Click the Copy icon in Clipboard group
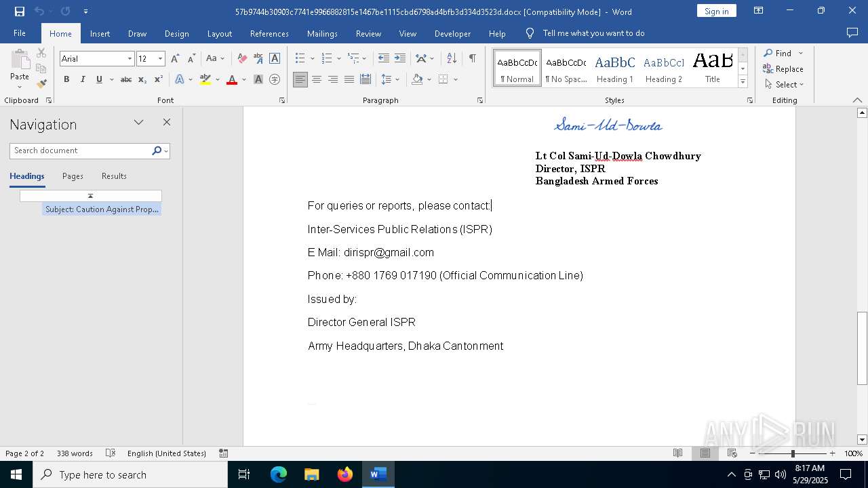Image resolution: width=868 pixels, height=488 pixels. pyautogui.click(x=41, y=68)
